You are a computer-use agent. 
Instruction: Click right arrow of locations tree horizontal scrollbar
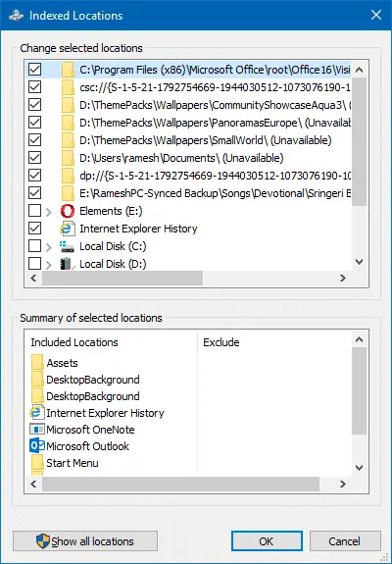click(343, 278)
